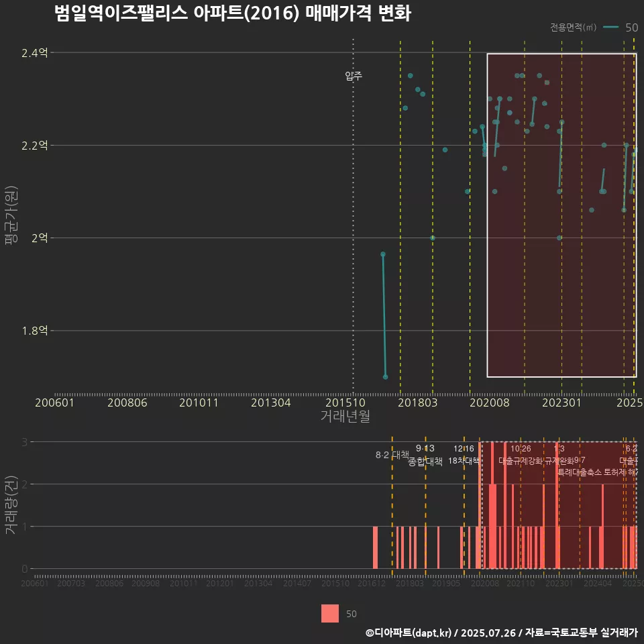Click the 거래년월 axis title
Image resolution: width=644 pixels, height=644 pixels.
345,416
